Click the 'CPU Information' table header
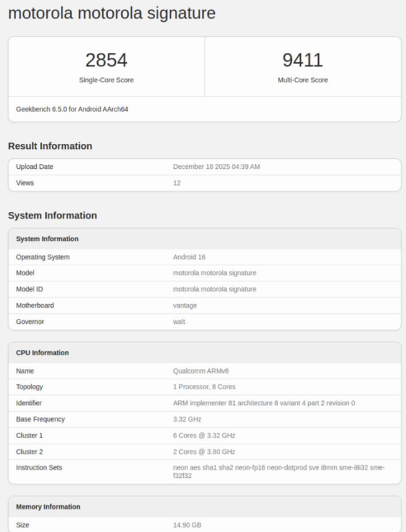 42,353
